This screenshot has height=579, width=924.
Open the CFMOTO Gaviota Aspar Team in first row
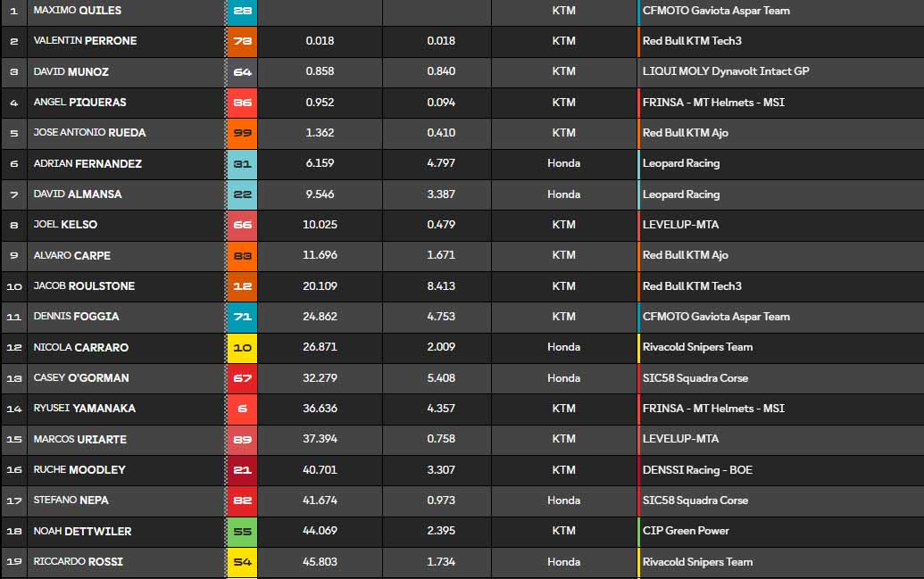point(716,11)
